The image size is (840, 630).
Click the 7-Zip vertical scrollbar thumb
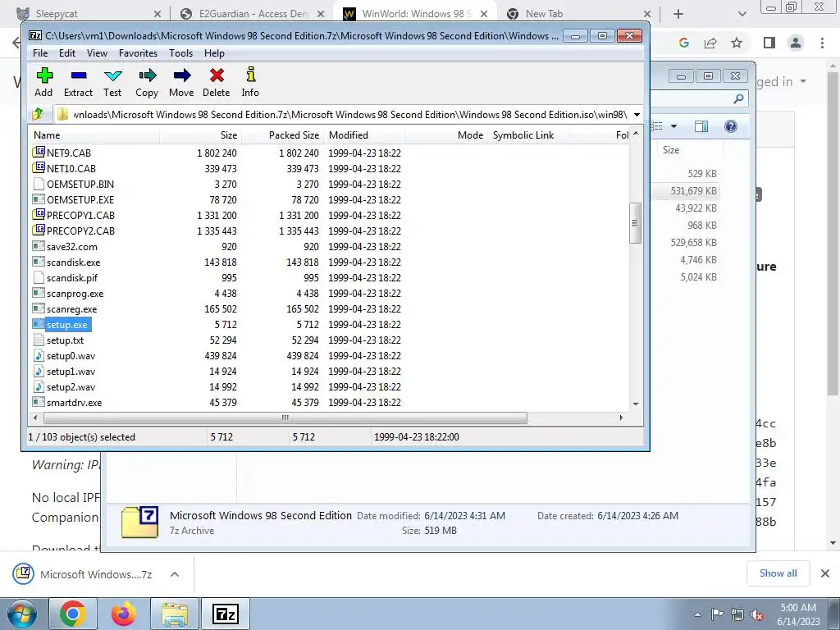(x=636, y=223)
